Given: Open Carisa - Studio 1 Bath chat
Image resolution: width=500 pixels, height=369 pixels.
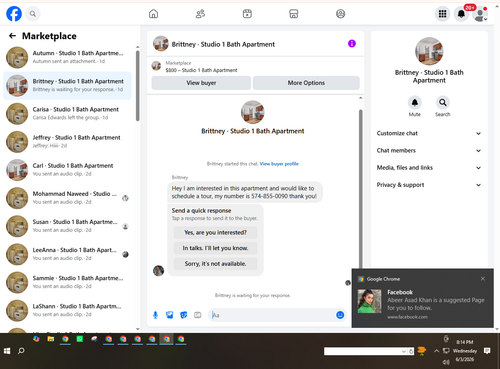Looking at the screenshot, I should [67, 114].
